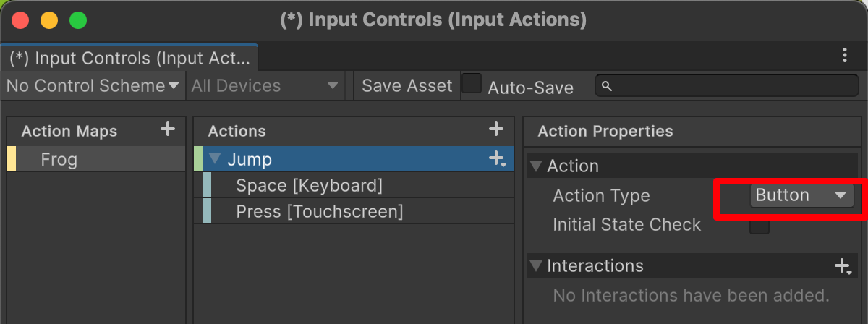Click the green macOS zoom button
Image resolution: width=868 pixels, height=324 pixels.
tap(78, 20)
